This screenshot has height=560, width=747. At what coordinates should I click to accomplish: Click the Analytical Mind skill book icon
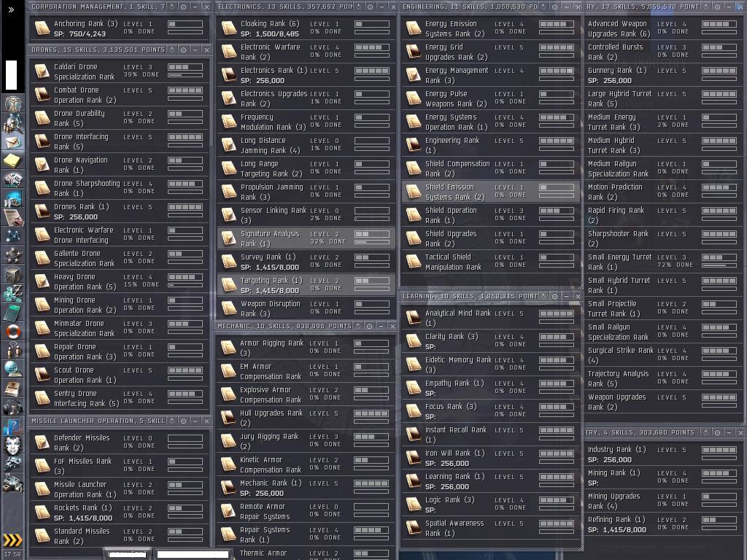(x=414, y=318)
